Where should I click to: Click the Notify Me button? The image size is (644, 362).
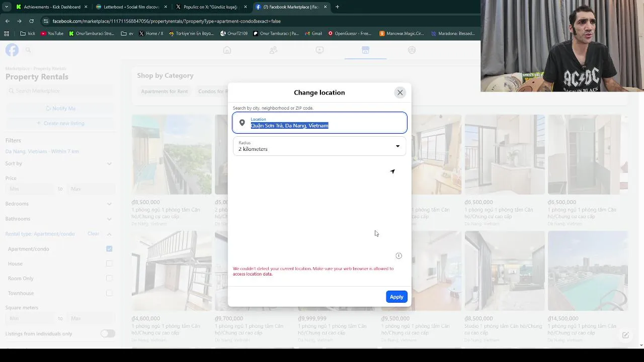[60, 109]
